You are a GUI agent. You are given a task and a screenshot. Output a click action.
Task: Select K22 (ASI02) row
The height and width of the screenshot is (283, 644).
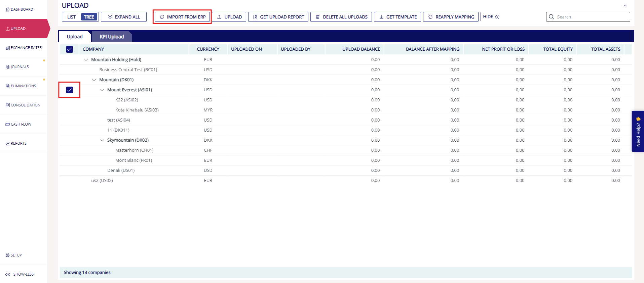pos(346,100)
